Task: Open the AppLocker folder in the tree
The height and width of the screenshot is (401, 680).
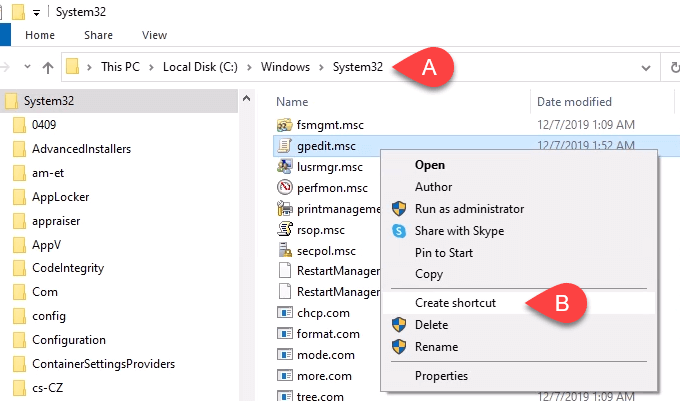Action: [x=60, y=197]
